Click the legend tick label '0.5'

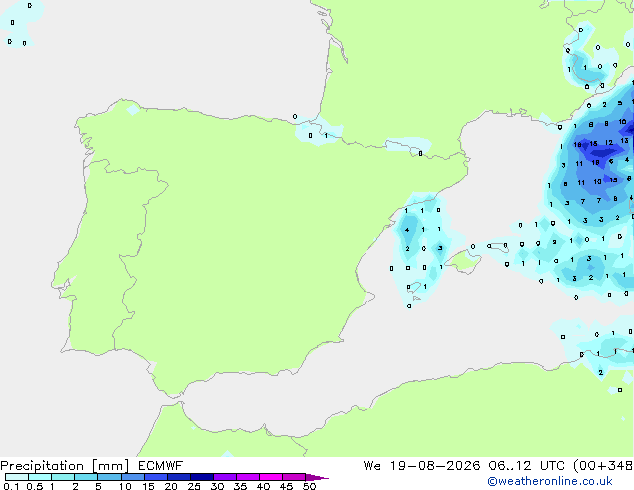pos(35,486)
